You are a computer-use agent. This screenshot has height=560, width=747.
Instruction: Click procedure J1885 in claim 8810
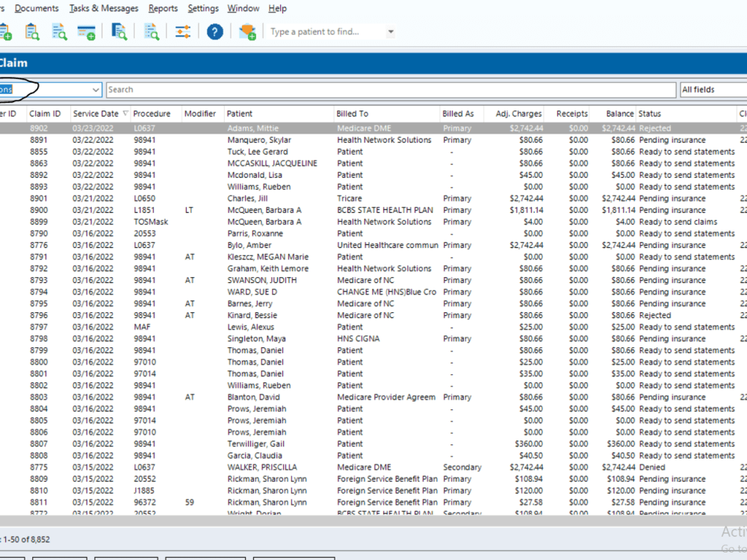(143, 491)
